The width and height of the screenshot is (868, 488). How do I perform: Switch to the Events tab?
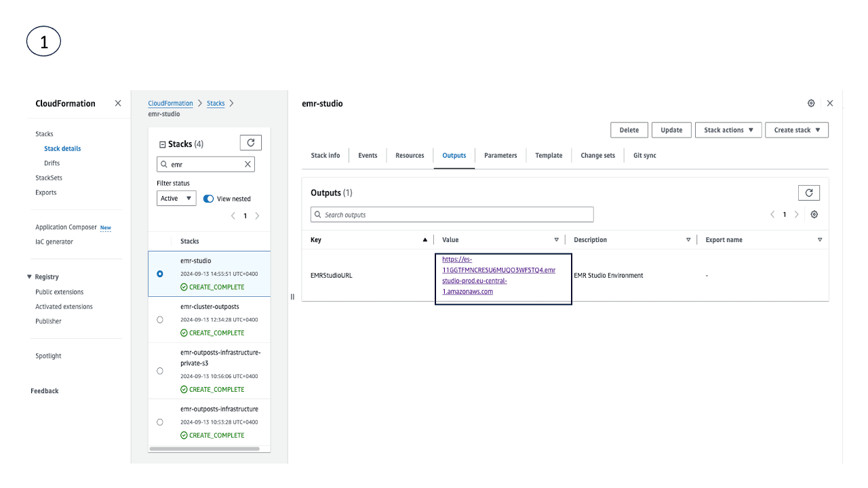tap(368, 155)
